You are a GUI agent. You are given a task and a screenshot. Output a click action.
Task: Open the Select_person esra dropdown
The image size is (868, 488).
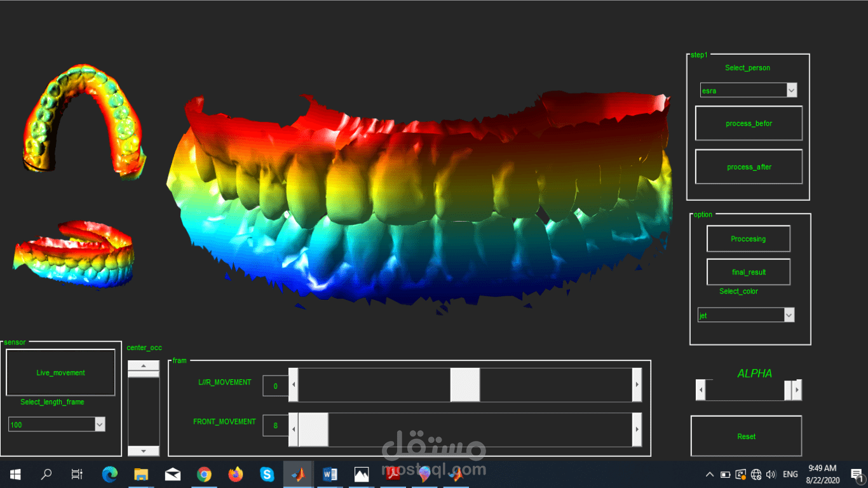[x=749, y=90]
